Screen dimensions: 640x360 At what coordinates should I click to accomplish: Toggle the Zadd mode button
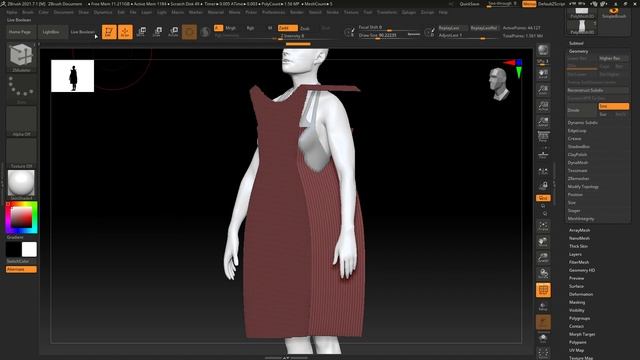tap(287, 28)
